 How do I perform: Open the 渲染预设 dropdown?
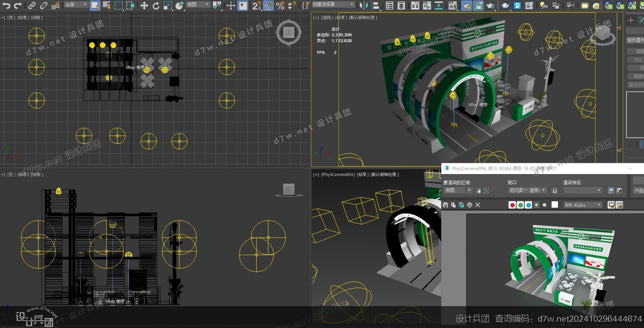click(x=583, y=190)
